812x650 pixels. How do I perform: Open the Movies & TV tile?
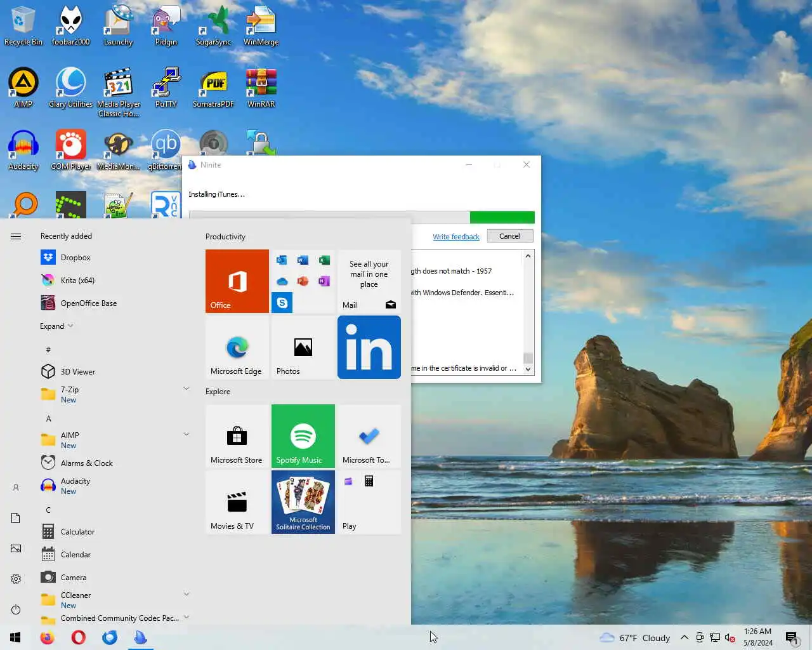237,502
